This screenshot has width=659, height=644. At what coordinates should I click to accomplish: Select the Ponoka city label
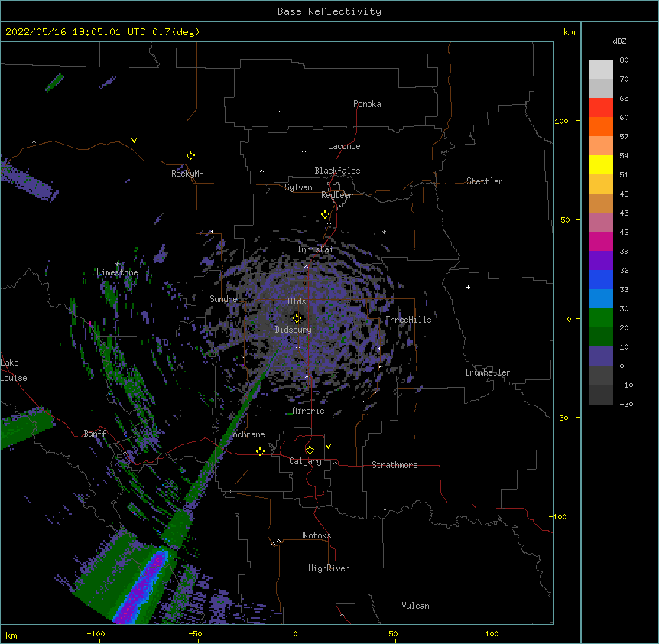pos(367,104)
